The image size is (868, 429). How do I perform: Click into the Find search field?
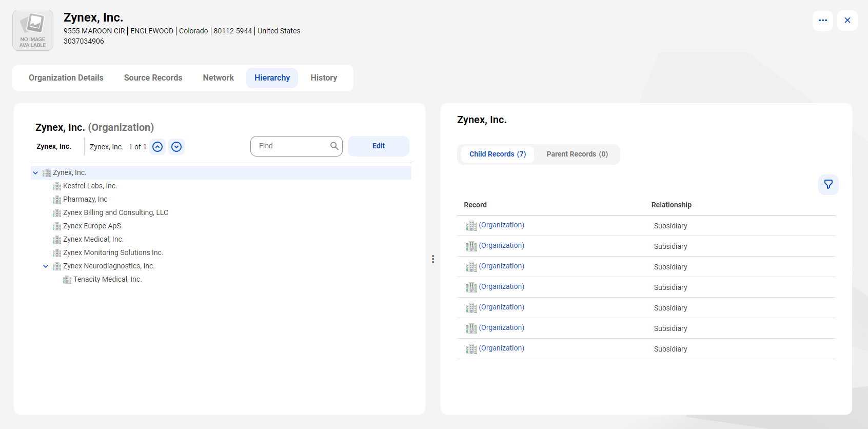(297, 146)
